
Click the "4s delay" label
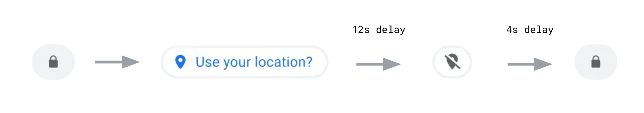pyautogui.click(x=530, y=30)
